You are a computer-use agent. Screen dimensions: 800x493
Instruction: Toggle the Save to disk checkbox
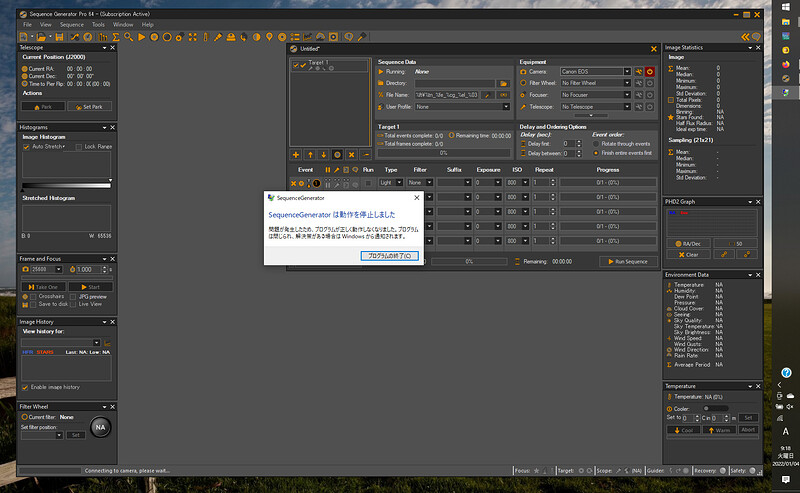33,304
